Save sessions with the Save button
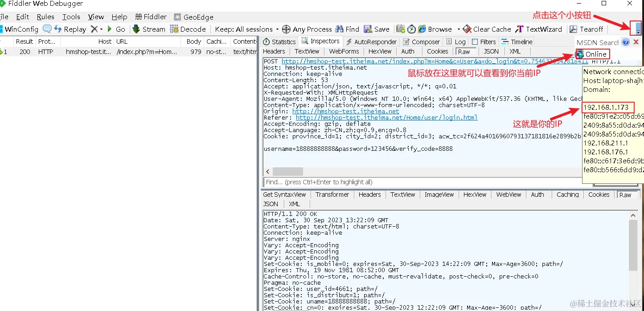This screenshot has height=311, width=644. pos(377,29)
